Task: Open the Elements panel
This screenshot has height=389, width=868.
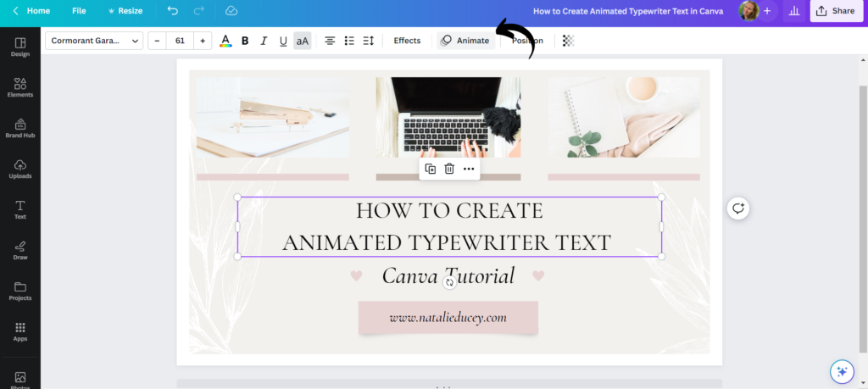Action: coord(20,87)
